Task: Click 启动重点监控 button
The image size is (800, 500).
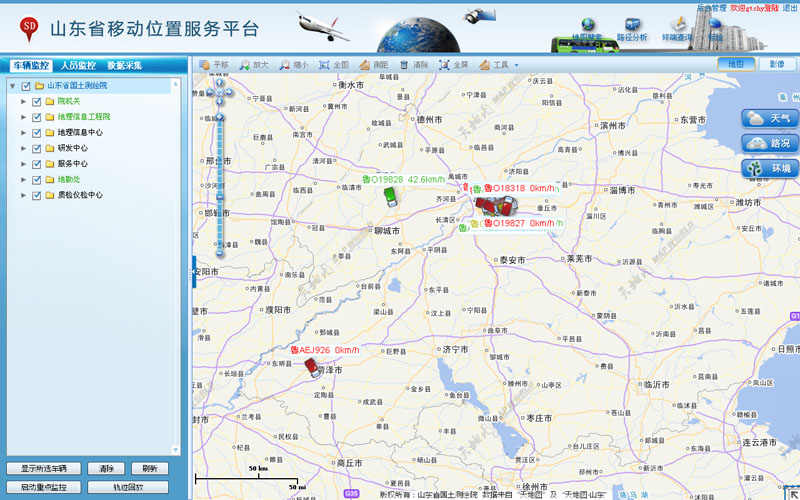Action: coord(44,487)
